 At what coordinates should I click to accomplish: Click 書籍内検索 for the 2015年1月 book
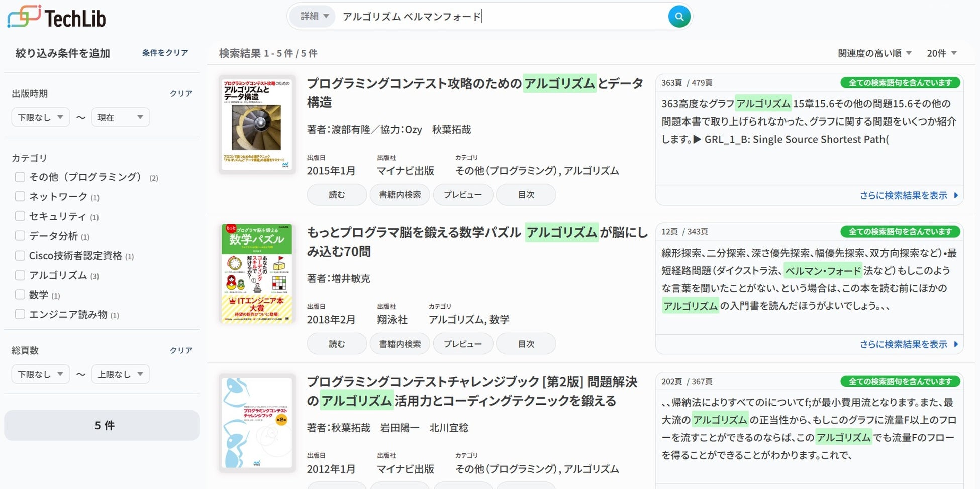pyautogui.click(x=400, y=195)
